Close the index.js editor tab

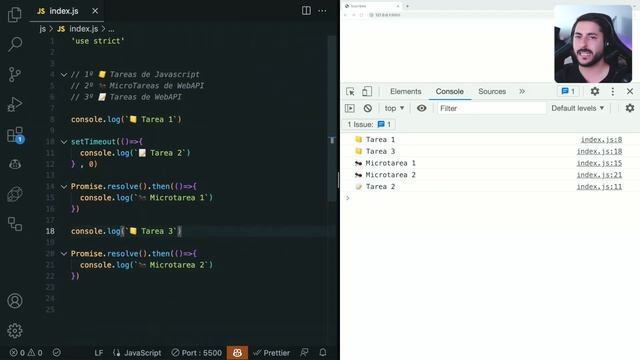pos(95,11)
